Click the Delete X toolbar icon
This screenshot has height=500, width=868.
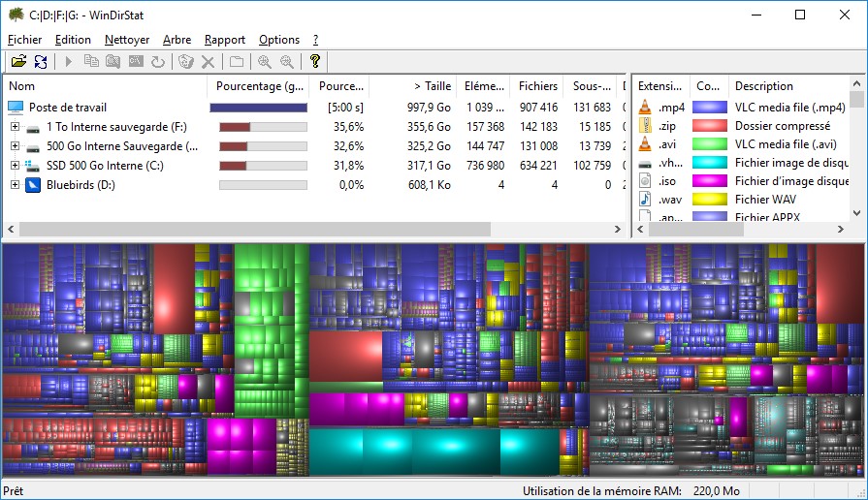207,62
